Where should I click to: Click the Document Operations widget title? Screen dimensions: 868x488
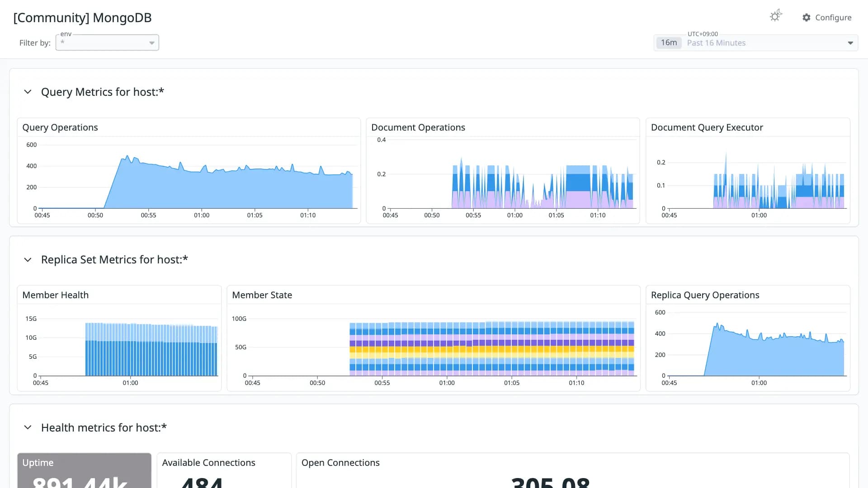pyautogui.click(x=418, y=127)
